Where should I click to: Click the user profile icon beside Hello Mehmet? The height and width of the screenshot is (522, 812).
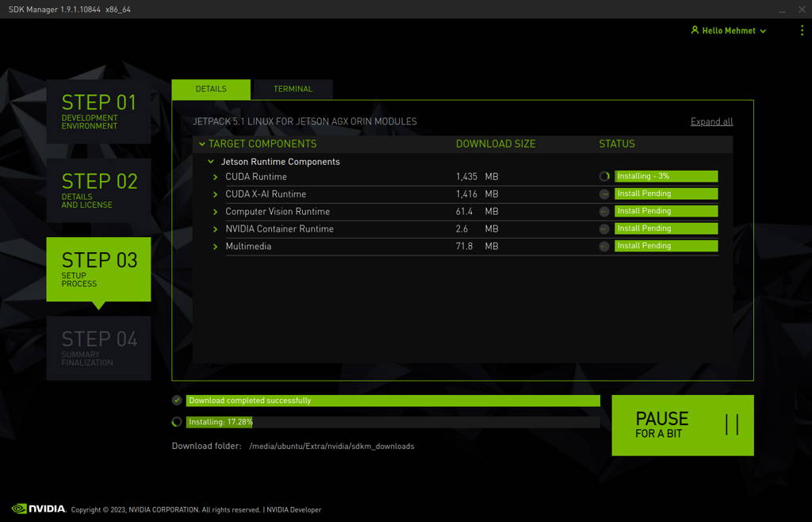click(x=695, y=30)
